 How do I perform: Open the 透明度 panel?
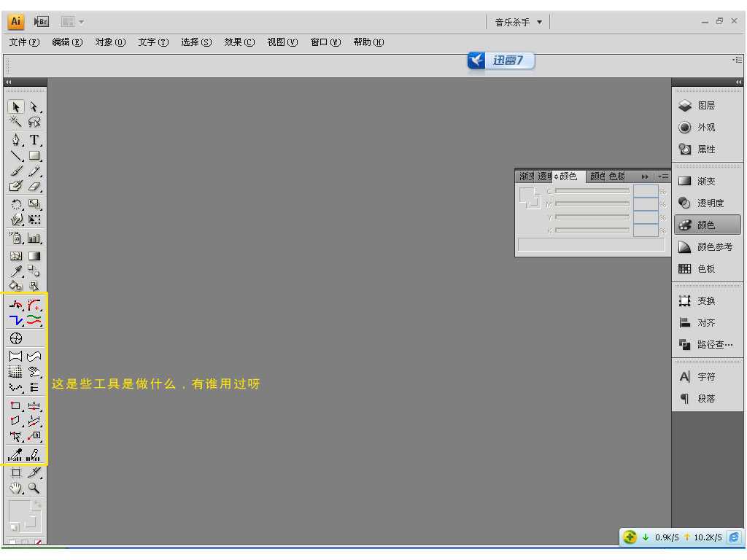pos(707,203)
